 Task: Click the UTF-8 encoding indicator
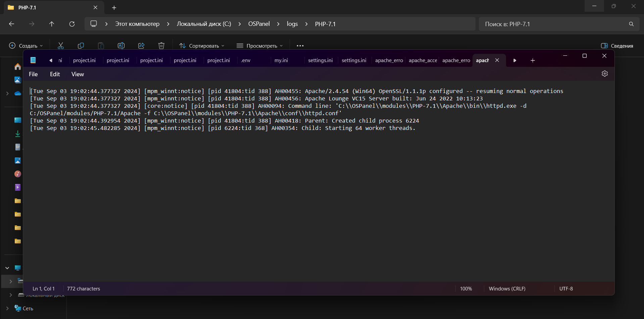coord(566,289)
